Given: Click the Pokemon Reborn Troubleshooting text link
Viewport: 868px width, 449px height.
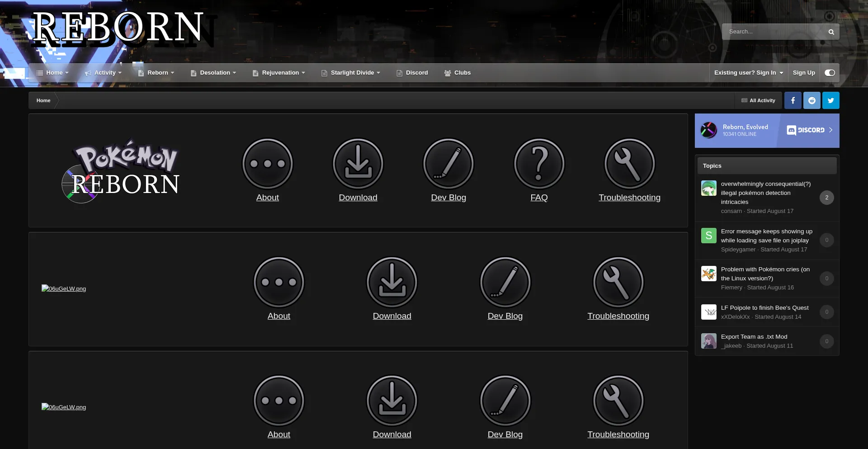Looking at the screenshot, I should 629,198.
